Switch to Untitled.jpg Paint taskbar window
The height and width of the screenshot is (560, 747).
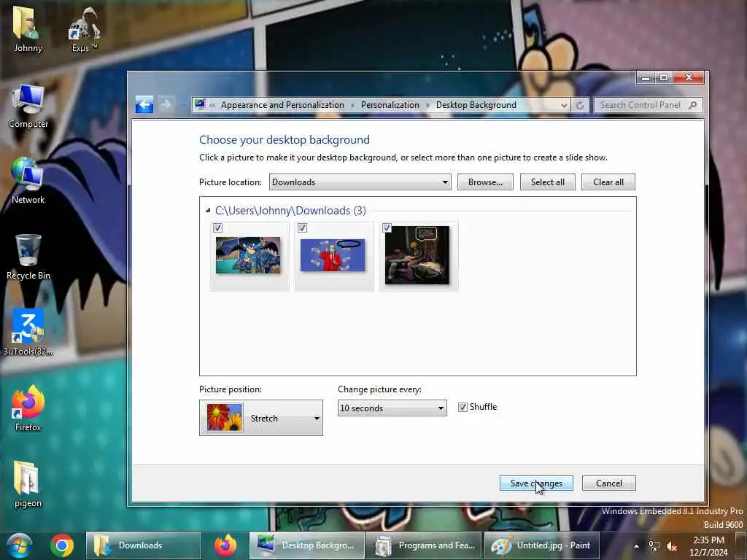(541, 545)
